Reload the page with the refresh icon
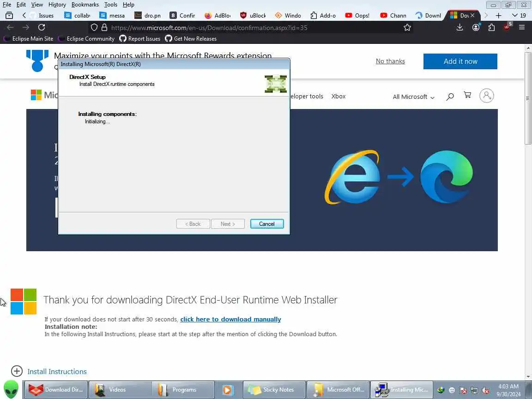The height and width of the screenshot is (399, 532). tap(42, 28)
